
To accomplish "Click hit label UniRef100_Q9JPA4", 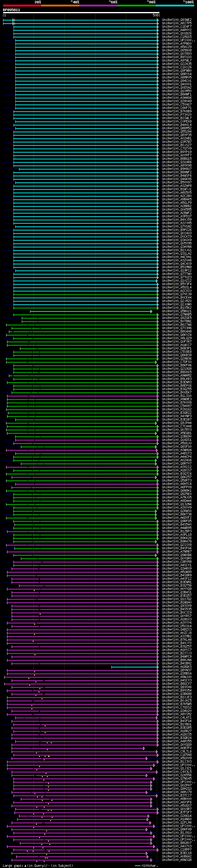I will 177,423.
